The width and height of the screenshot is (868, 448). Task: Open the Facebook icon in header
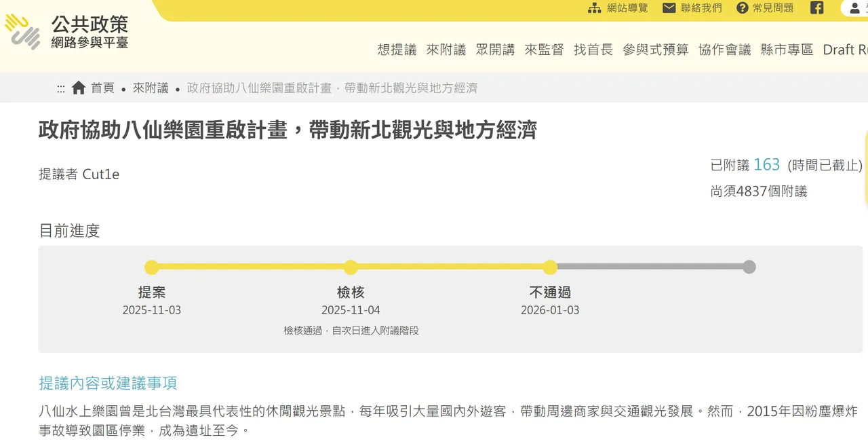click(817, 8)
